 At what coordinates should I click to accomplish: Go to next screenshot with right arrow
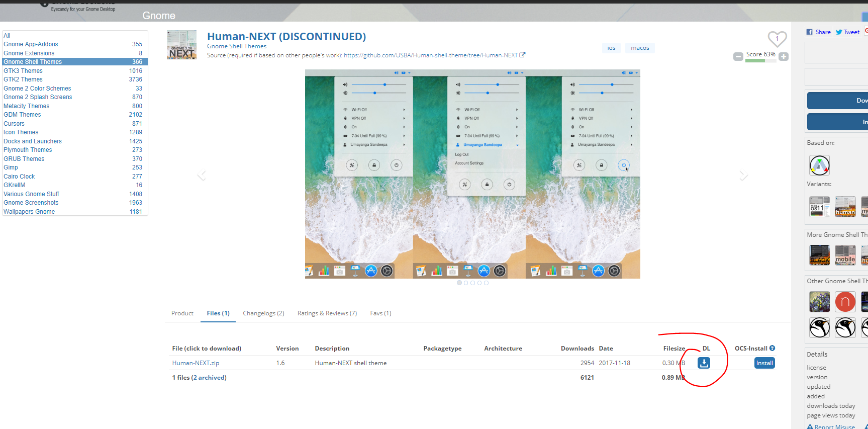point(743,176)
